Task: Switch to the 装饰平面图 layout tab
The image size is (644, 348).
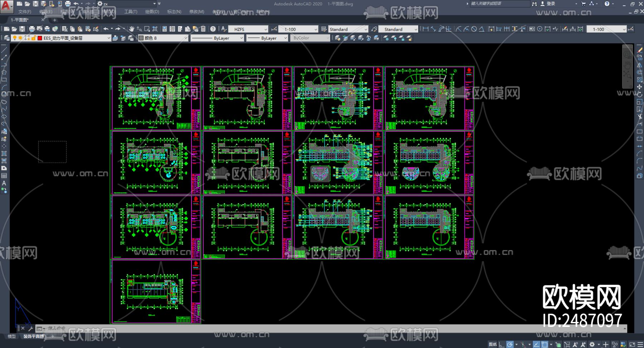Action: coord(34,336)
